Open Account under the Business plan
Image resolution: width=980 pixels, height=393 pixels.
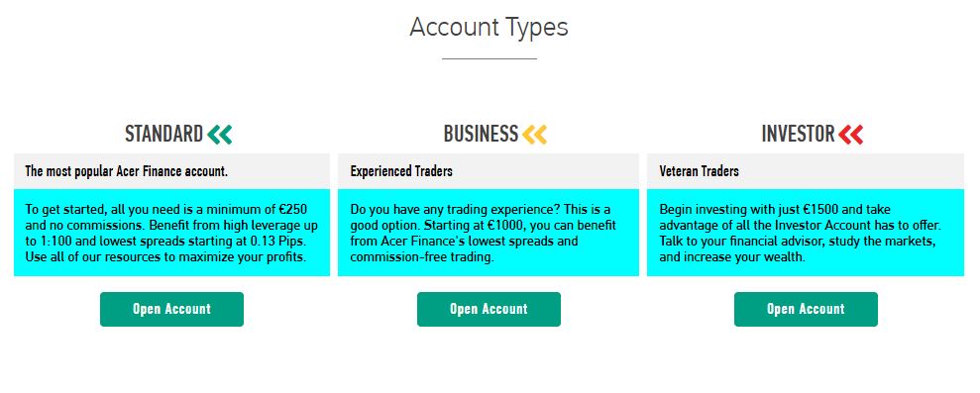489,309
